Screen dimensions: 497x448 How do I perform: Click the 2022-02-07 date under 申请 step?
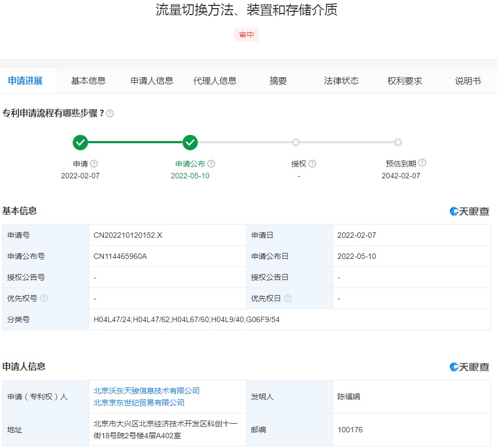tap(80, 176)
